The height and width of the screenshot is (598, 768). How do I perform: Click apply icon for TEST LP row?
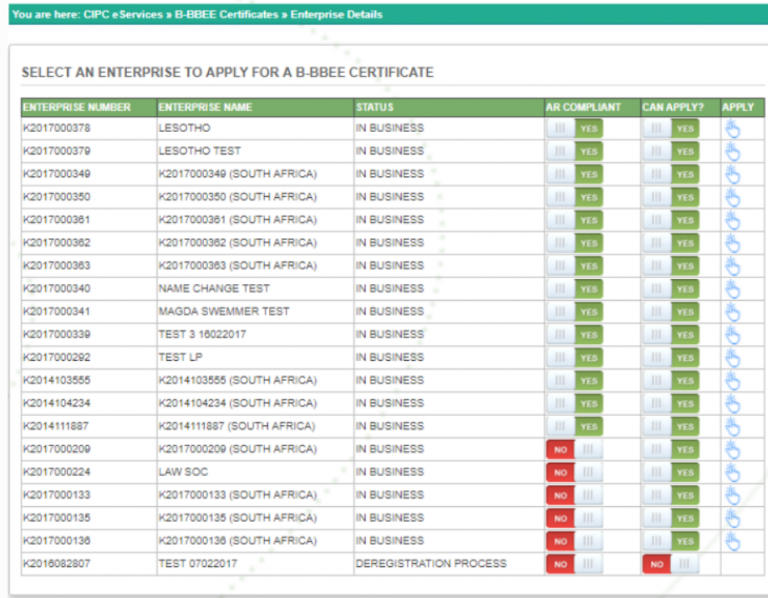pyautogui.click(x=732, y=358)
